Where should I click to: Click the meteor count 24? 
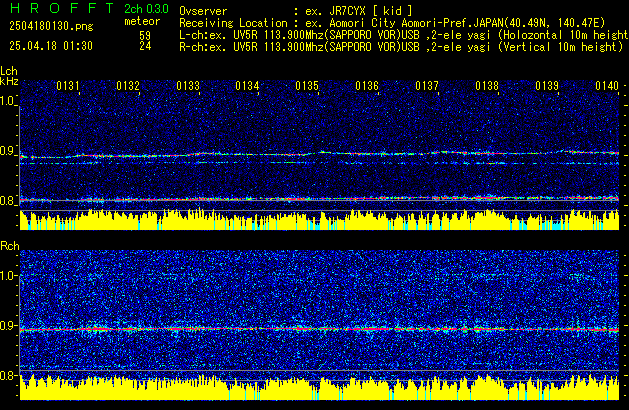(x=145, y=46)
